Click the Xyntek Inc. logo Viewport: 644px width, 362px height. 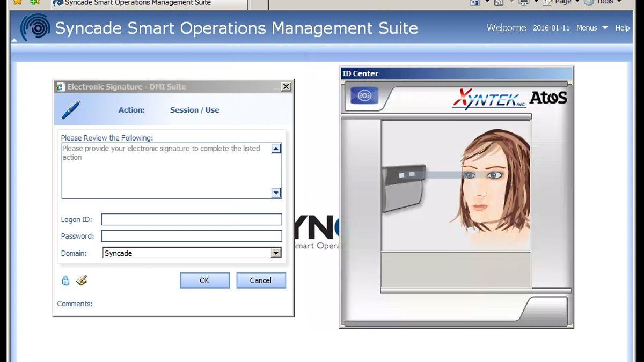[x=489, y=99]
